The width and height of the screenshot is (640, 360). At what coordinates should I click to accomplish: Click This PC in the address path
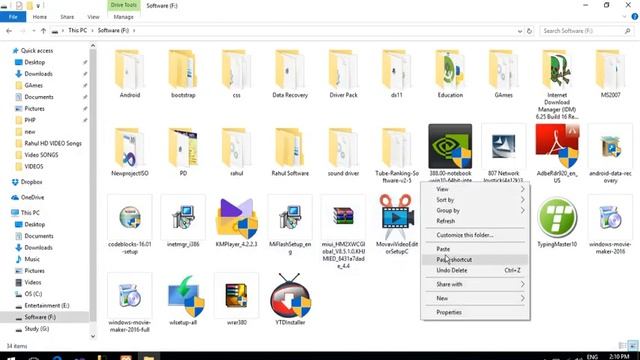tap(78, 30)
